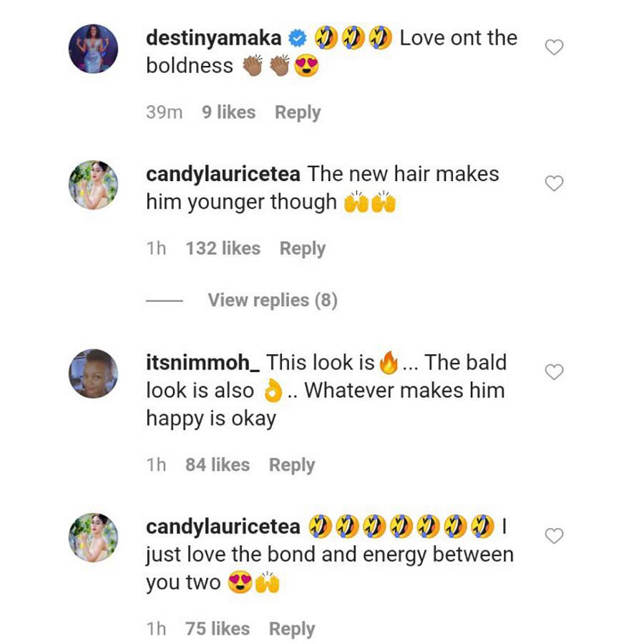Open itsnimmoh_ username link
644x644 pixels.
[x=203, y=363]
